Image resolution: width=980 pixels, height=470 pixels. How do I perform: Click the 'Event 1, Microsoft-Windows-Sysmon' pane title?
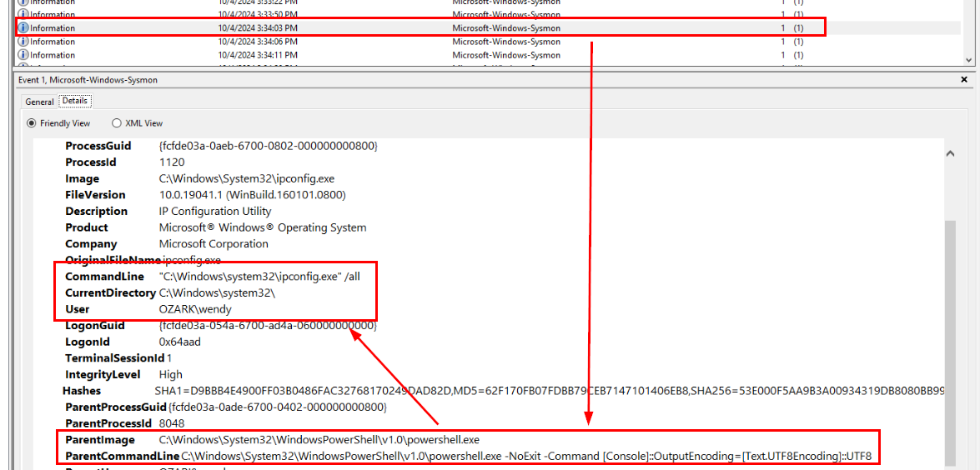[88, 80]
